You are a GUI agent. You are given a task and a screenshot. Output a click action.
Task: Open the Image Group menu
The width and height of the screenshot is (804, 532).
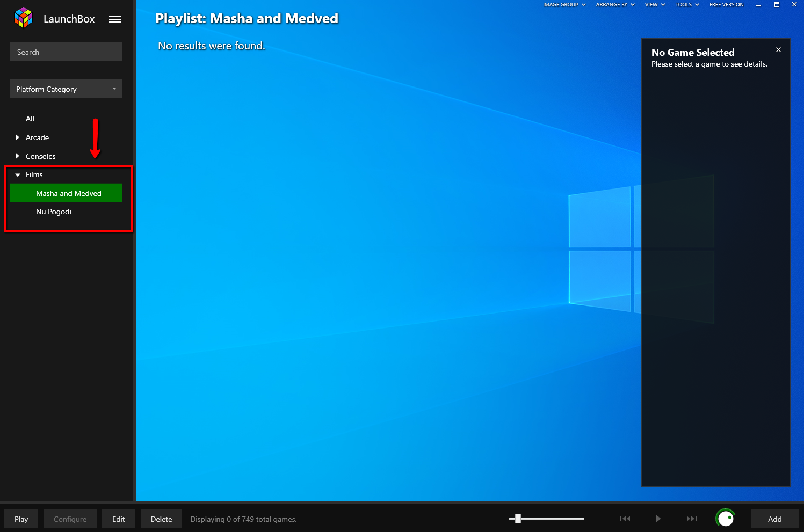pos(564,5)
